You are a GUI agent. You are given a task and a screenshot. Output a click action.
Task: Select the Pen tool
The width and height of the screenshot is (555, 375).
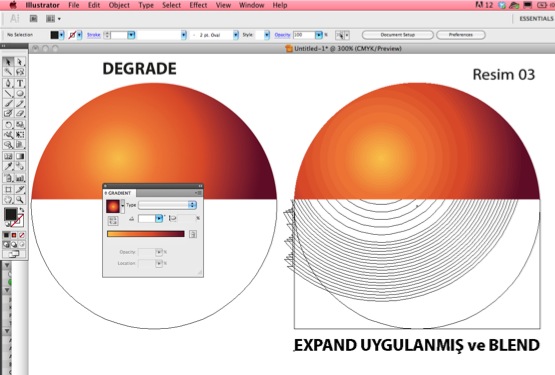click(8, 83)
